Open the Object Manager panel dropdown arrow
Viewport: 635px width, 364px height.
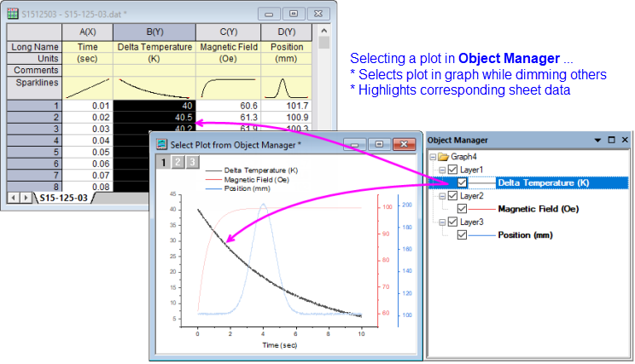598,140
